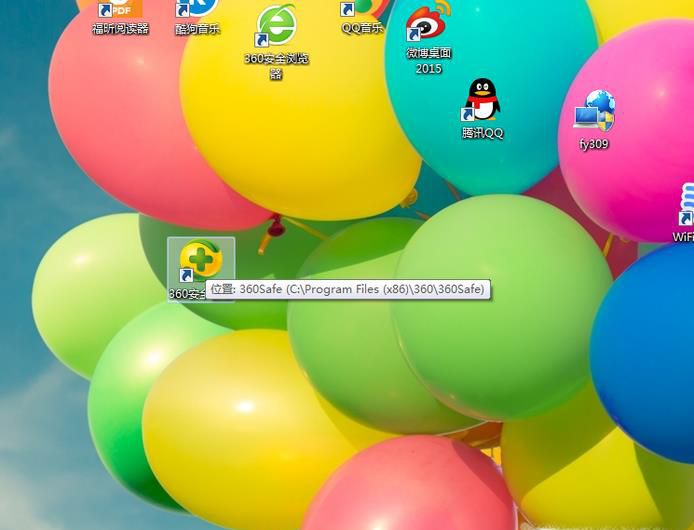Select the 腾讯QQ penguin icon

click(x=482, y=100)
